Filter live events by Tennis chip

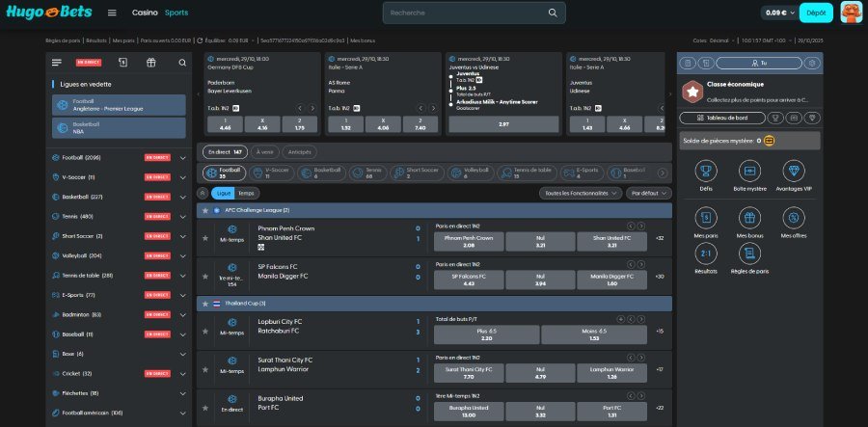pos(367,173)
